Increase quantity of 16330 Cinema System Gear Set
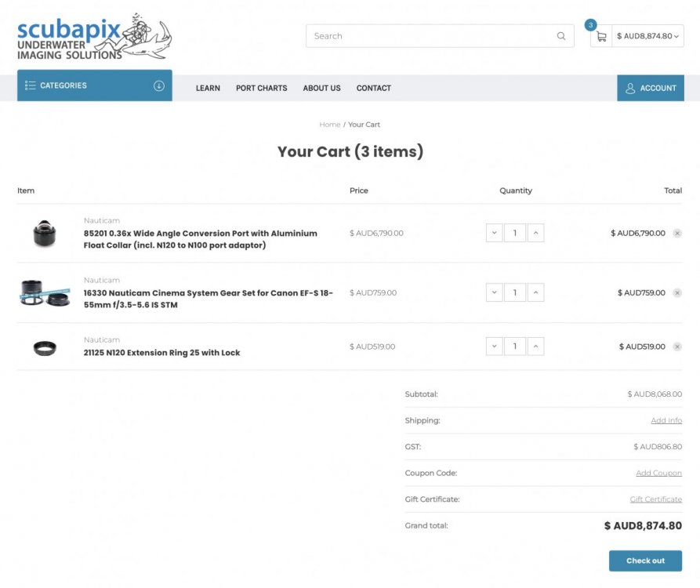Screen dimensions: 700x588 (535, 292)
